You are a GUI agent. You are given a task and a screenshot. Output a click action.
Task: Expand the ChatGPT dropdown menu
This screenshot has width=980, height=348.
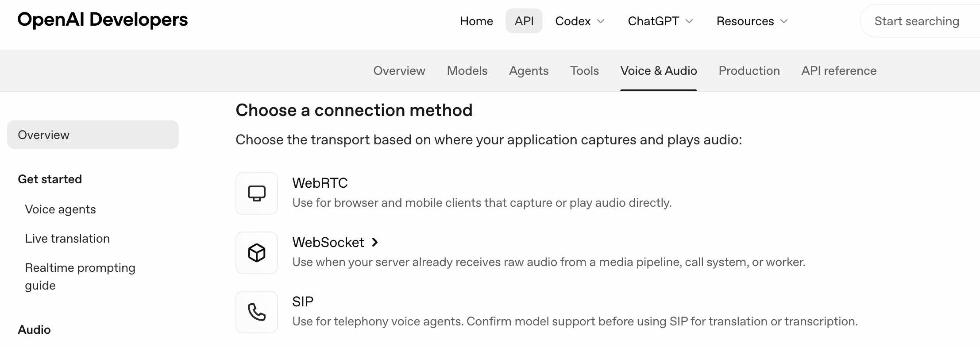pos(660,21)
